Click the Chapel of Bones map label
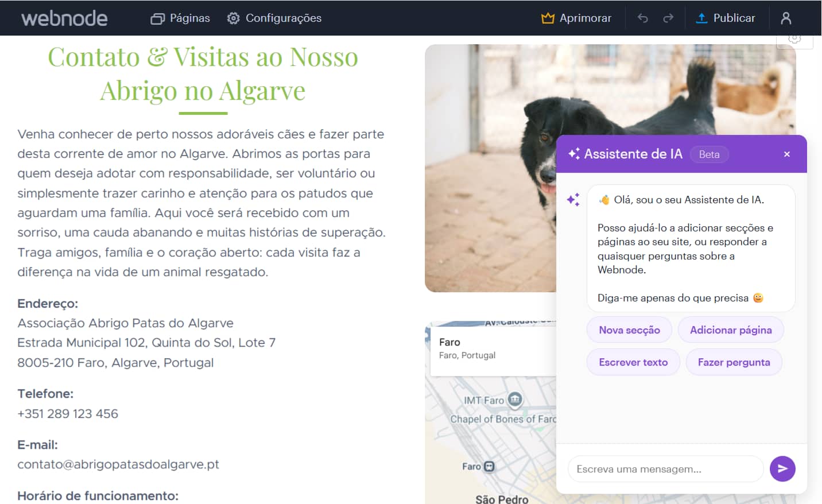 click(503, 420)
